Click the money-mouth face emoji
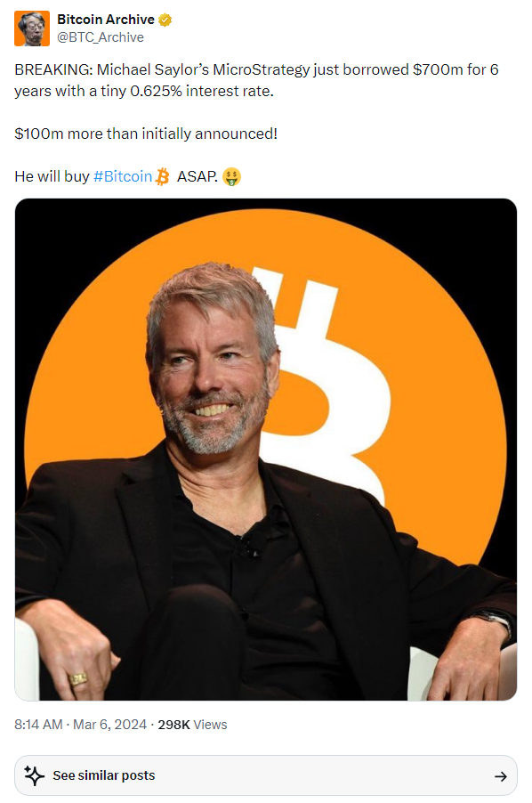The height and width of the screenshot is (803, 532). 231,176
